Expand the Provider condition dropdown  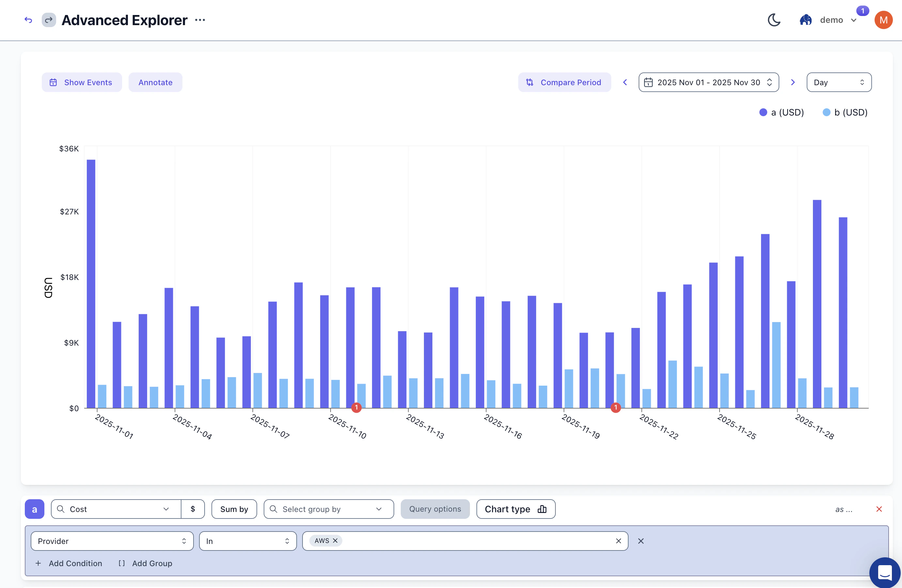pos(112,541)
